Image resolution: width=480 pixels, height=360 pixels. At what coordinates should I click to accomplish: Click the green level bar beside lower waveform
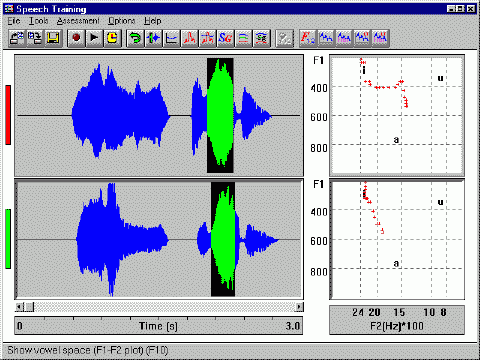coord(8,239)
